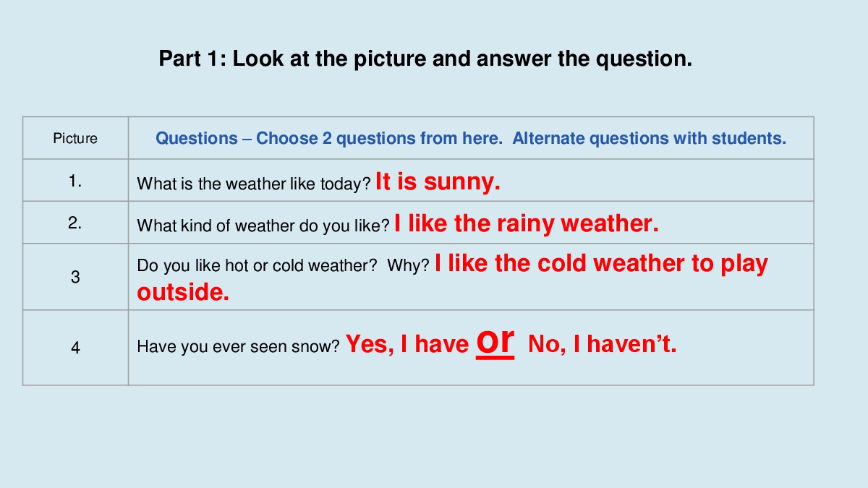
Task: Select row number "2." cell
Action: [x=75, y=223]
